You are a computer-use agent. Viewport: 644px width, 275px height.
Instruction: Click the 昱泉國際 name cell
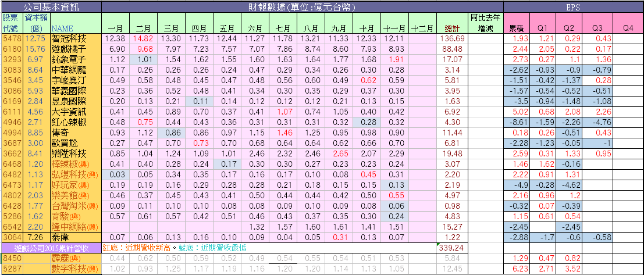pyautogui.click(x=76, y=100)
